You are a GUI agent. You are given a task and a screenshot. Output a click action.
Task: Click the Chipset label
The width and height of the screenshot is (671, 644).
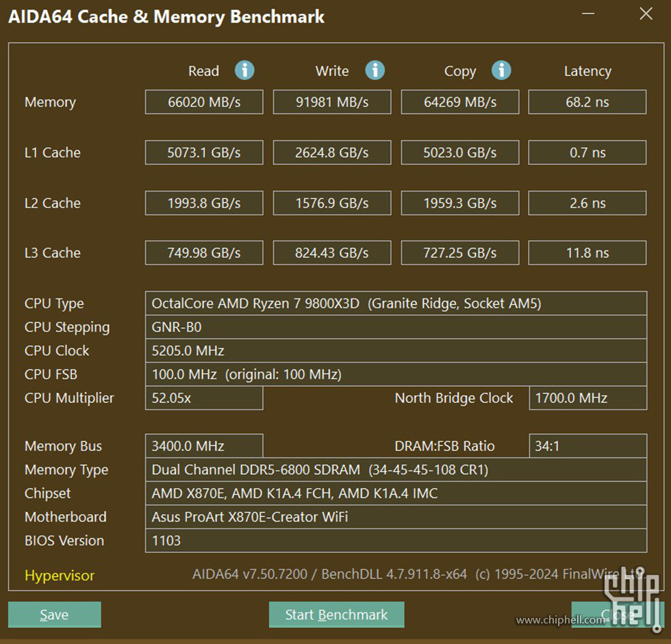[x=47, y=493]
